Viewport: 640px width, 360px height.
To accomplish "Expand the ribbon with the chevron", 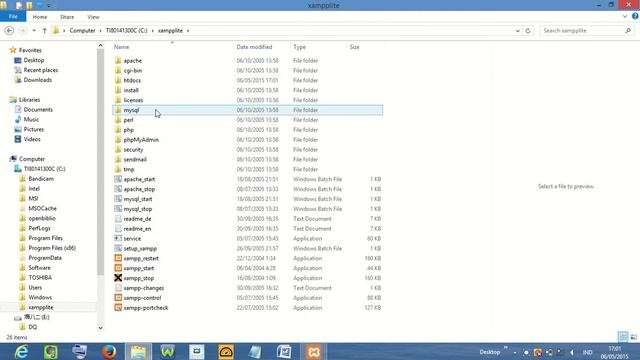I will point(625,17).
